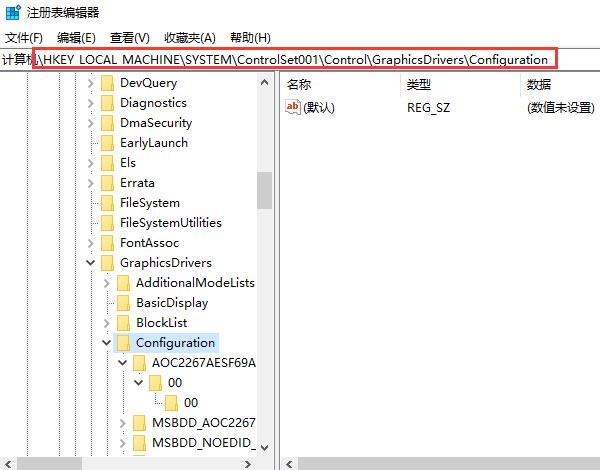Expand the FontAssoc key
600x470 pixels.
point(91,243)
